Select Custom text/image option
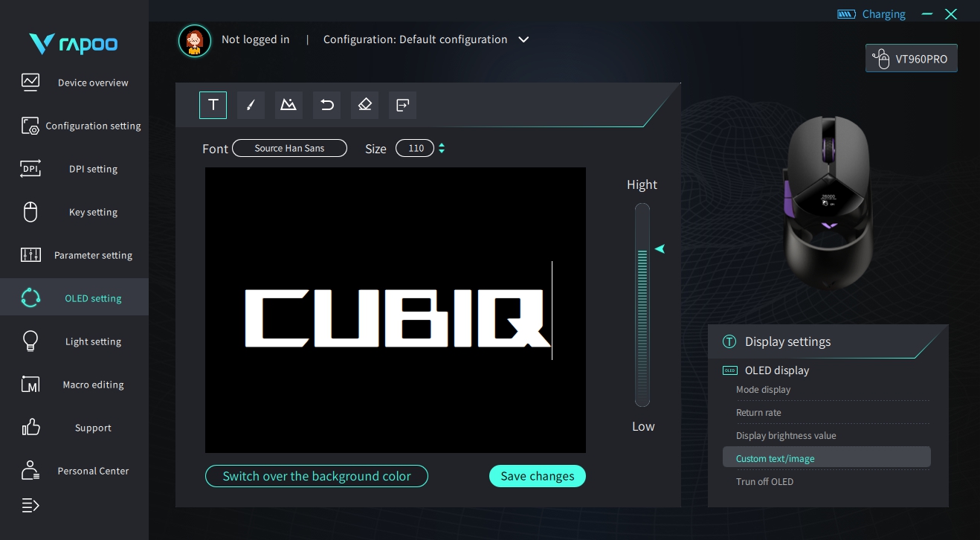Image resolution: width=980 pixels, height=540 pixels. 827,457
